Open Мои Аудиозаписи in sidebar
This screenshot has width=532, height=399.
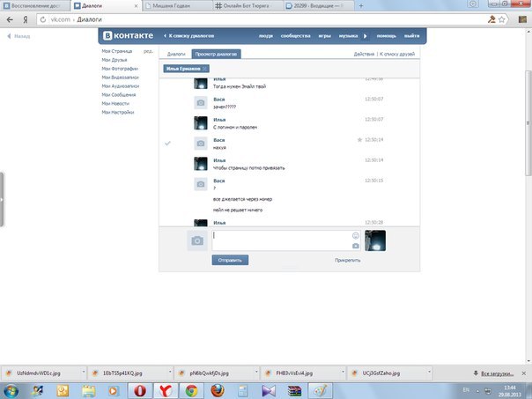coord(121,86)
